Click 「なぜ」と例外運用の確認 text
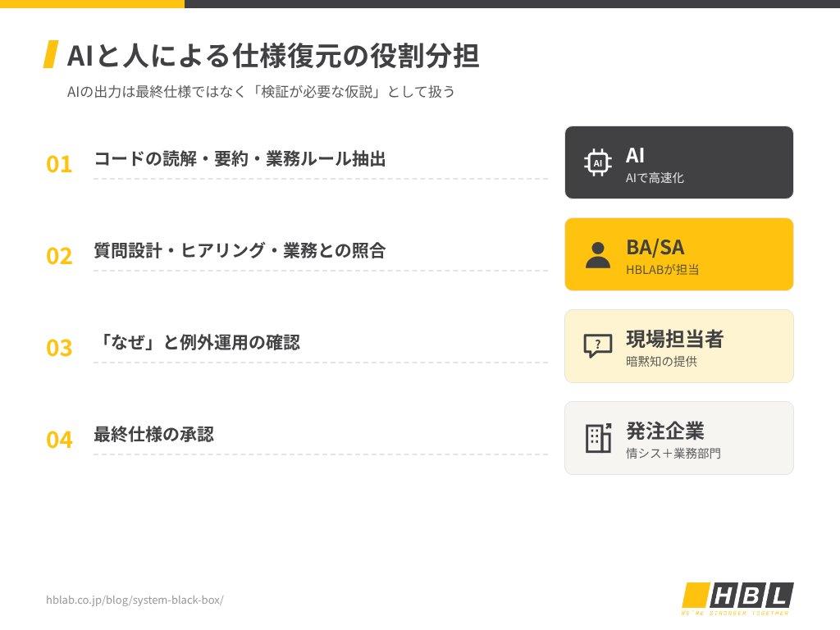840x630 pixels. click(198, 342)
